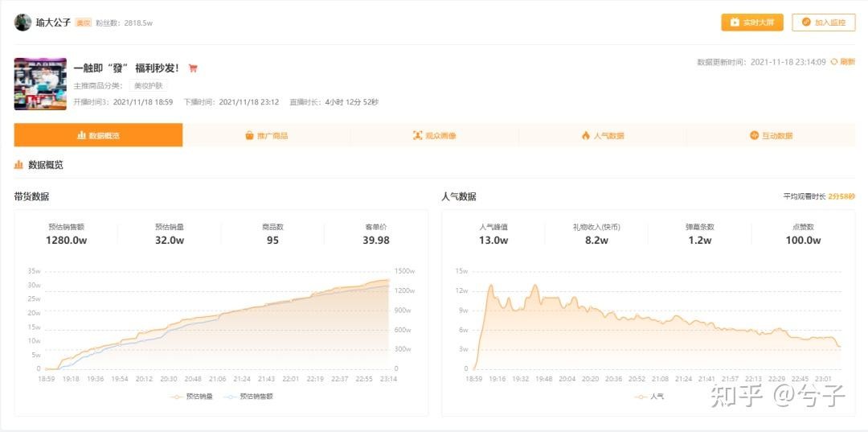Refresh data with the 刷新 link
This screenshot has width=868, height=432.
click(843, 62)
